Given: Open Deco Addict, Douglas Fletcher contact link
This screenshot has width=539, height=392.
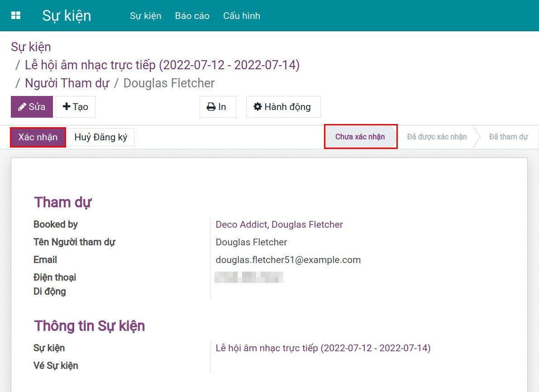Looking at the screenshot, I should (279, 225).
